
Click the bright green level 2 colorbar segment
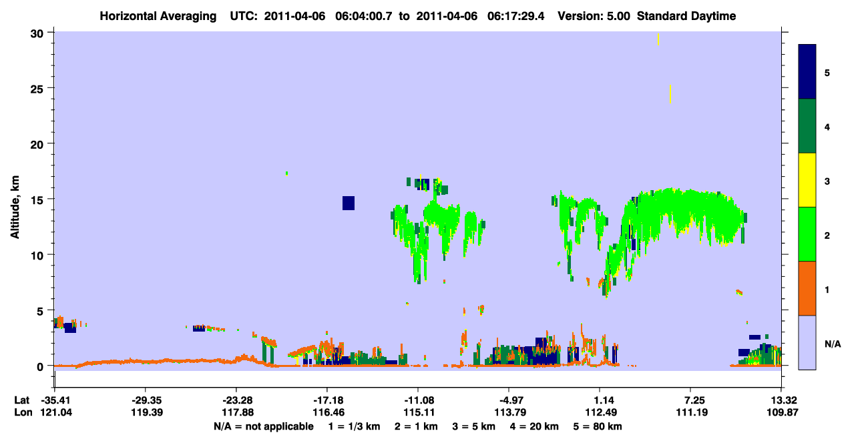807,234
